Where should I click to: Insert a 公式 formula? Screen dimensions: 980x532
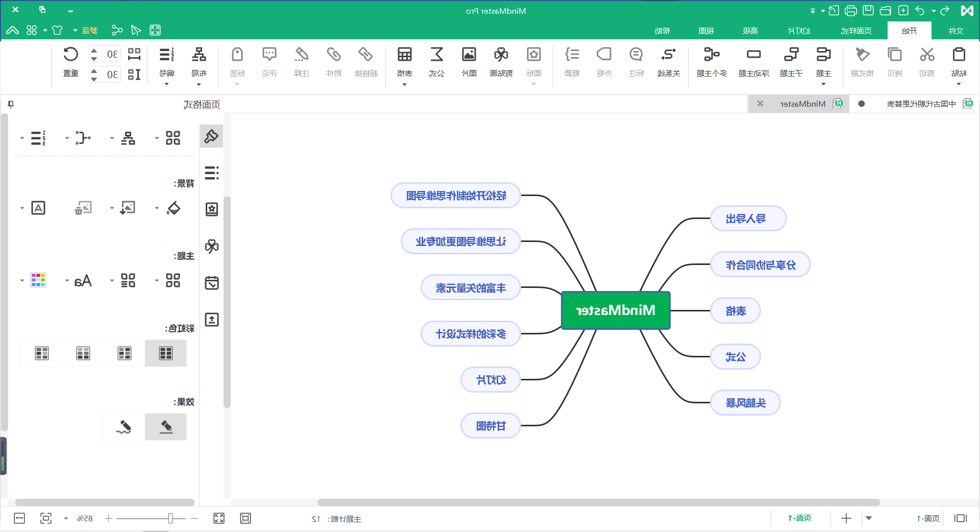pos(437,62)
